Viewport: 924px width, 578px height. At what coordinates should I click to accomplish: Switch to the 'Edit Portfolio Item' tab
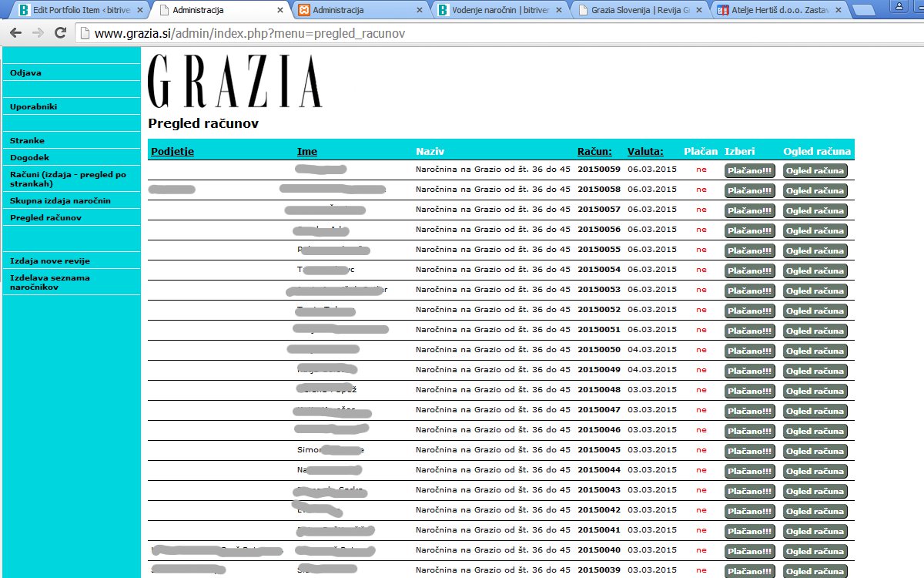point(81,11)
